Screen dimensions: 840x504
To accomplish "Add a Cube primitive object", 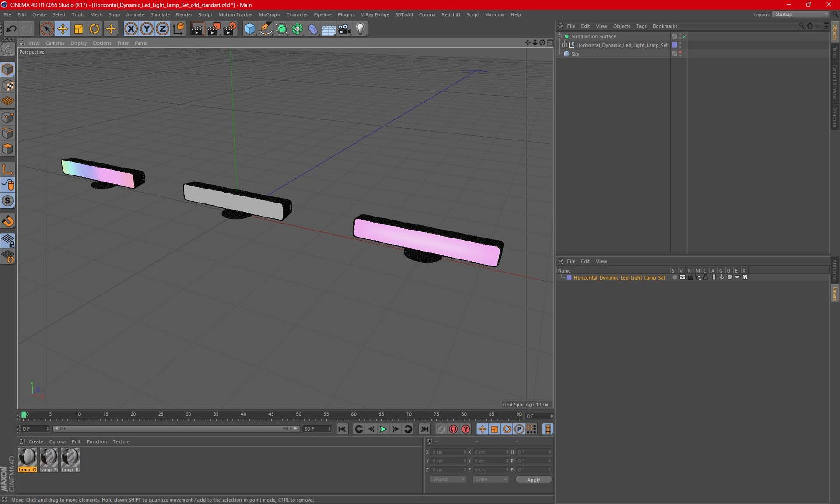I will click(250, 29).
